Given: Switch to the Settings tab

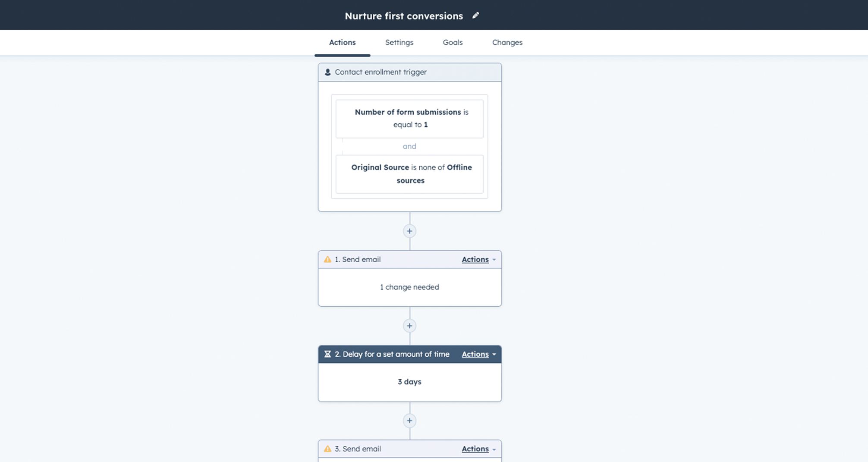Looking at the screenshot, I should (x=399, y=42).
